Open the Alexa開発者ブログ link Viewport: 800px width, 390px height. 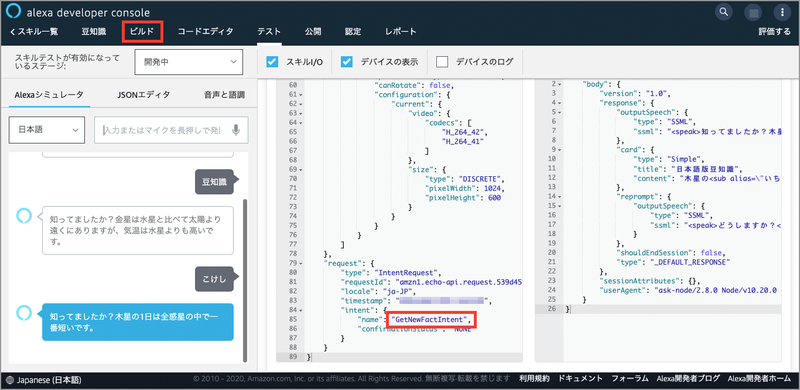coord(688,379)
